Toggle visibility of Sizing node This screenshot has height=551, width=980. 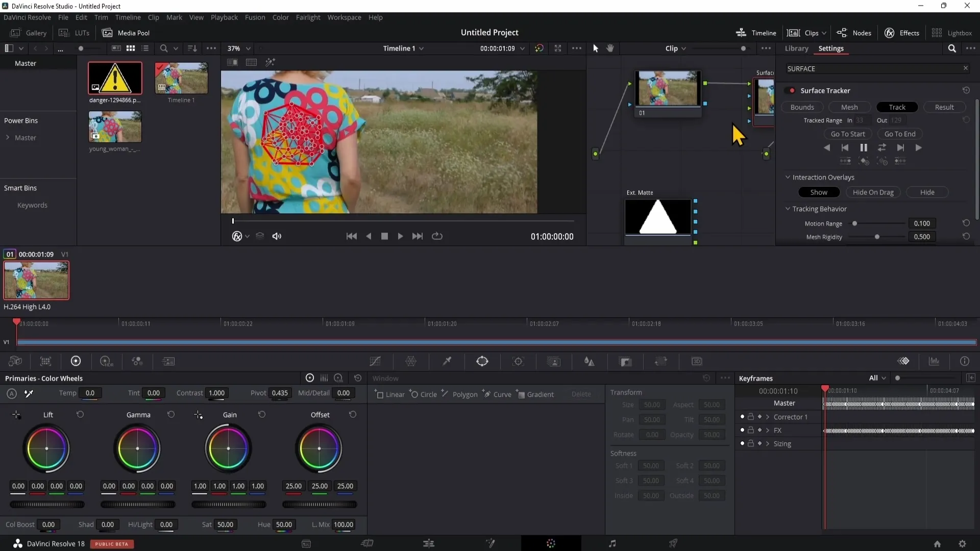tap(742, 443)
